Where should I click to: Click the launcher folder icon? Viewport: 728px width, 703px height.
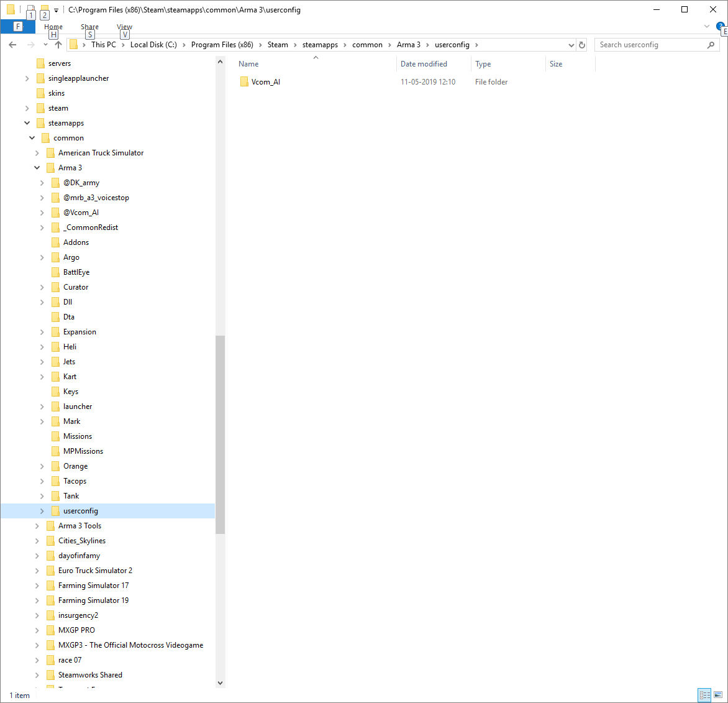tap(55, 407)
